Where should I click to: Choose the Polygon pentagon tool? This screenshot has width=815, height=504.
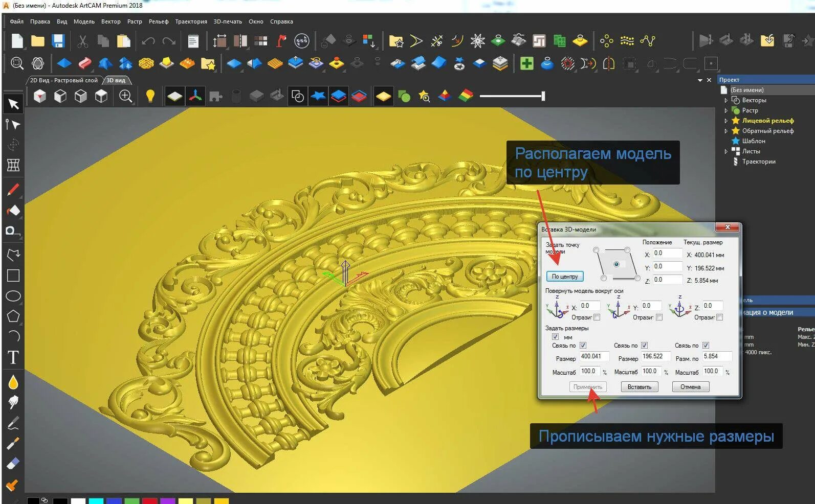[x=13, y=316]
